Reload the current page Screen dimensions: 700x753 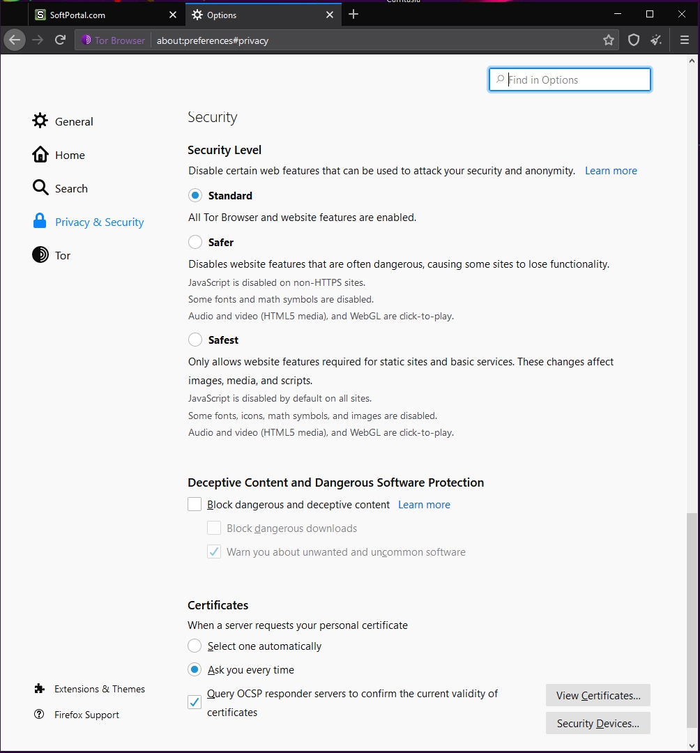[61, 40]
